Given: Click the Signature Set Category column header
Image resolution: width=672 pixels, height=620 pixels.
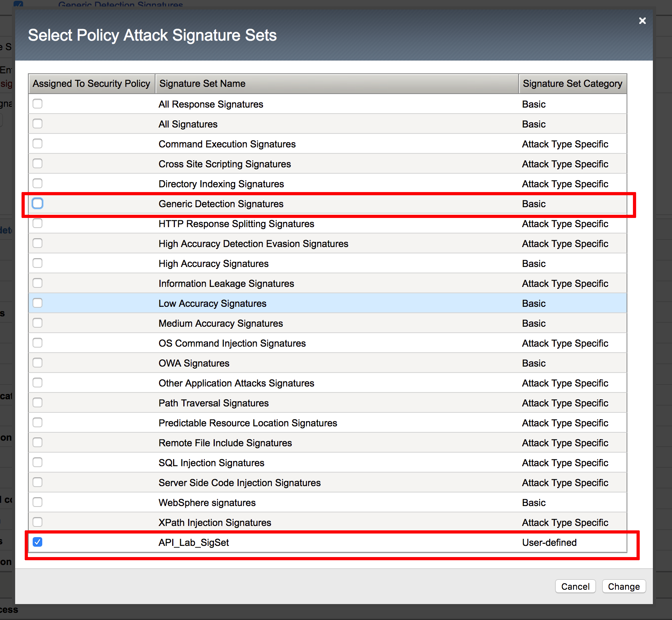Looking at the screenshot, I should click(x=573, y=84).
